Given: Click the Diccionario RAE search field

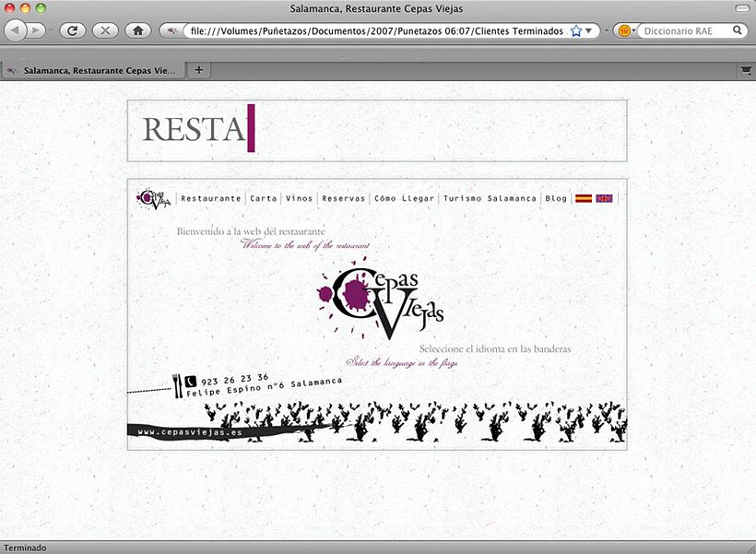Looking at the screenshot, I should point(684,30).
